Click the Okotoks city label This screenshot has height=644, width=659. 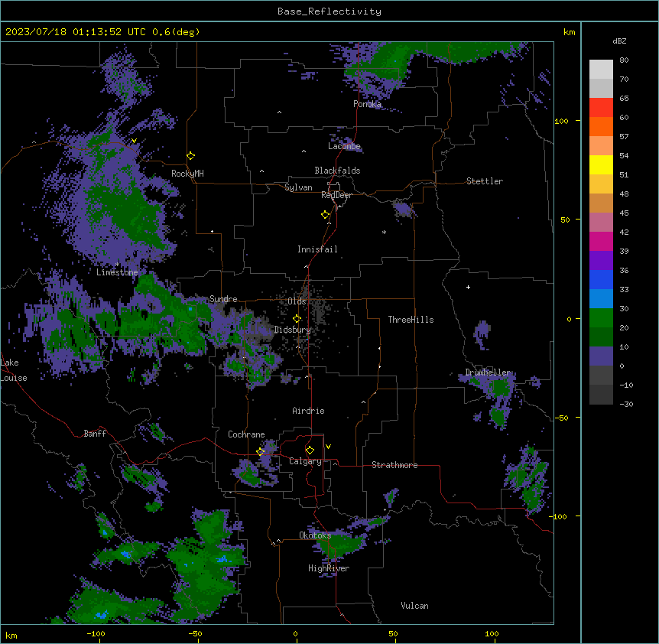click(315, 535)
